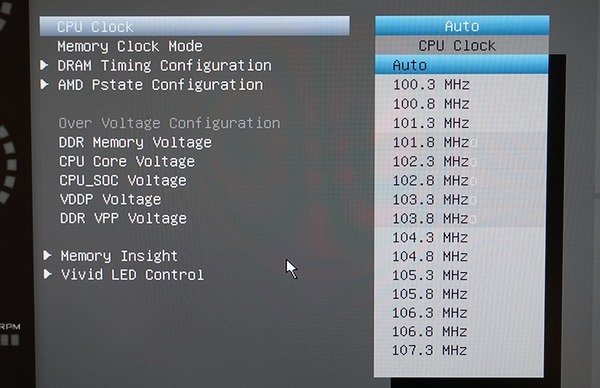Screen dimensions: 600x388
Task: Select the CPU Clock menu entry
Action: pos(194,26)
